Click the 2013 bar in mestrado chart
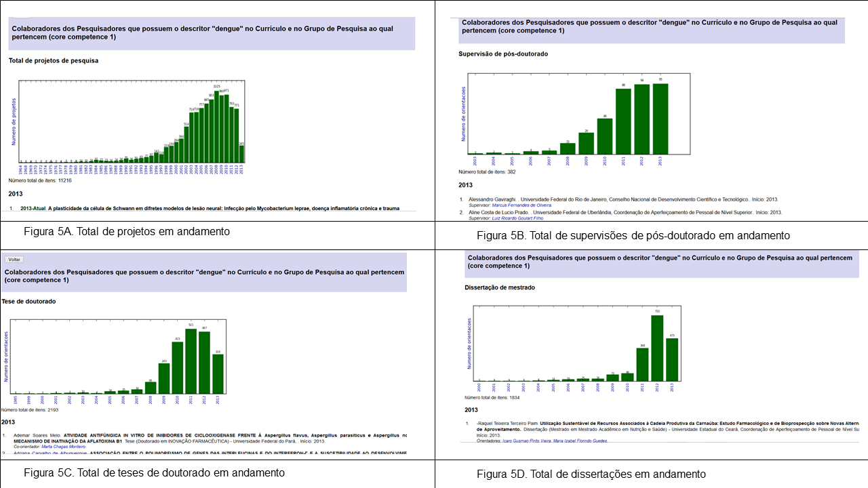Image resolution: width=868 pixels, height=488 pixels. point(672,359)
